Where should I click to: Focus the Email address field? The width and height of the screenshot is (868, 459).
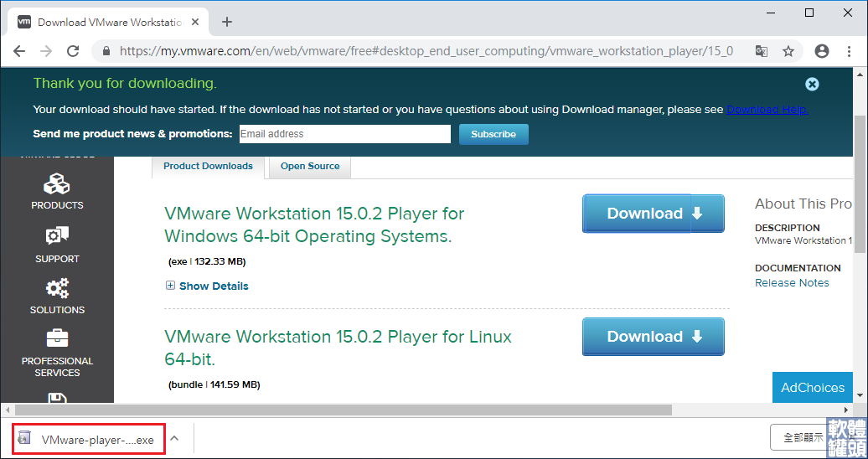[345, 134]
